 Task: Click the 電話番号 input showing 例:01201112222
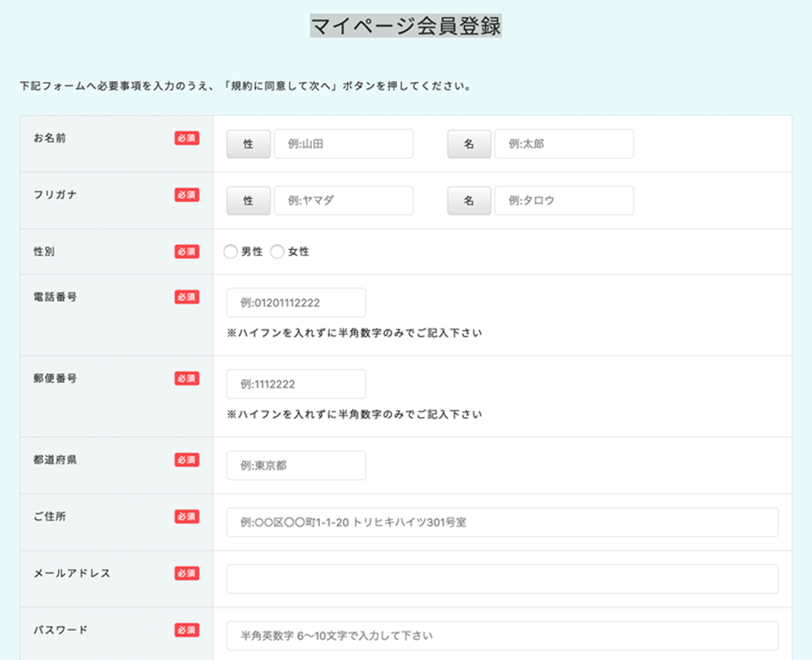[x=296, y=303]
